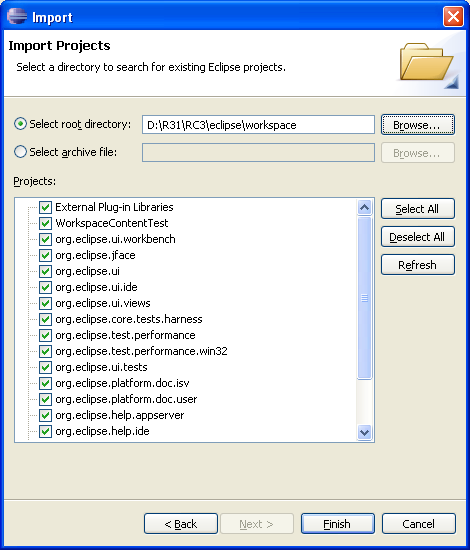The image size is (470, 550).
Task: Uncheck org.eclipse.test.performance.win32 checkbox
Action: tap(45, 351)
